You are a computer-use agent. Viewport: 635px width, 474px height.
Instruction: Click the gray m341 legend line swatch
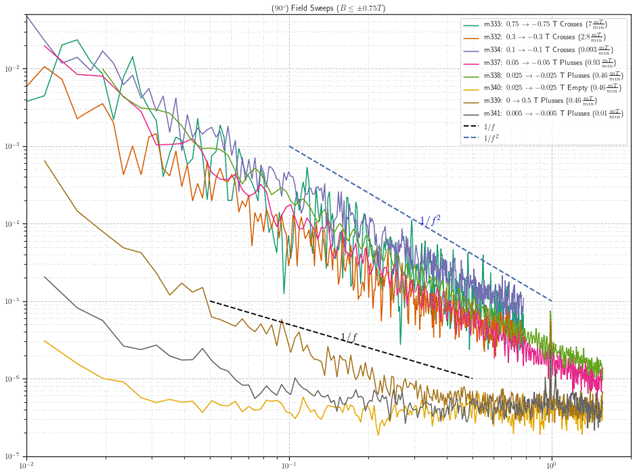pos(473,114)
